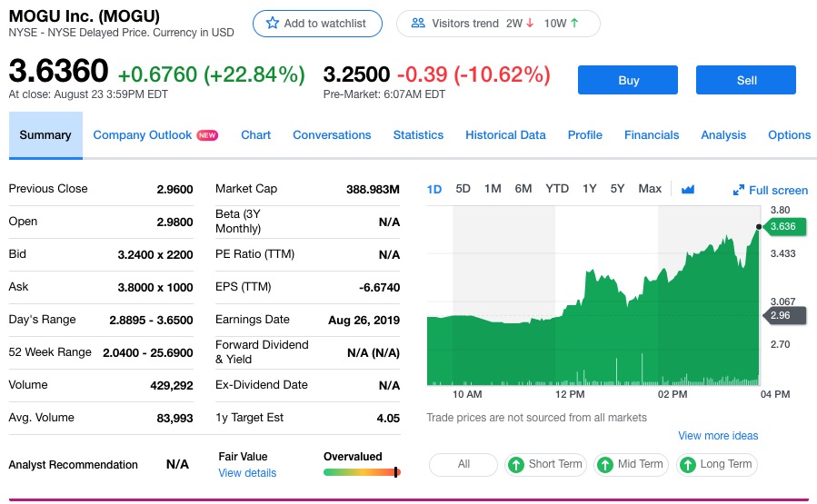Click the Long Term green arrow icon
Viewport: 817px width, 504px height.
point(687,464)
